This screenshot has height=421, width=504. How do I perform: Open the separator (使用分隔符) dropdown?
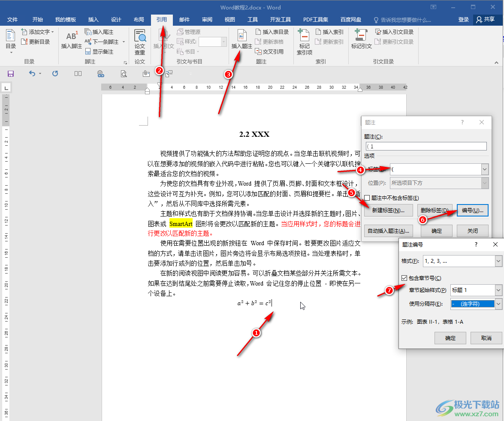click(498, 304)
